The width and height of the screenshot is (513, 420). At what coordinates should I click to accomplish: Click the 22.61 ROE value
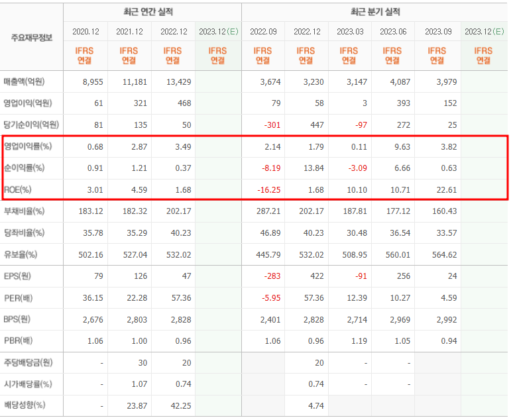[447, 190]
